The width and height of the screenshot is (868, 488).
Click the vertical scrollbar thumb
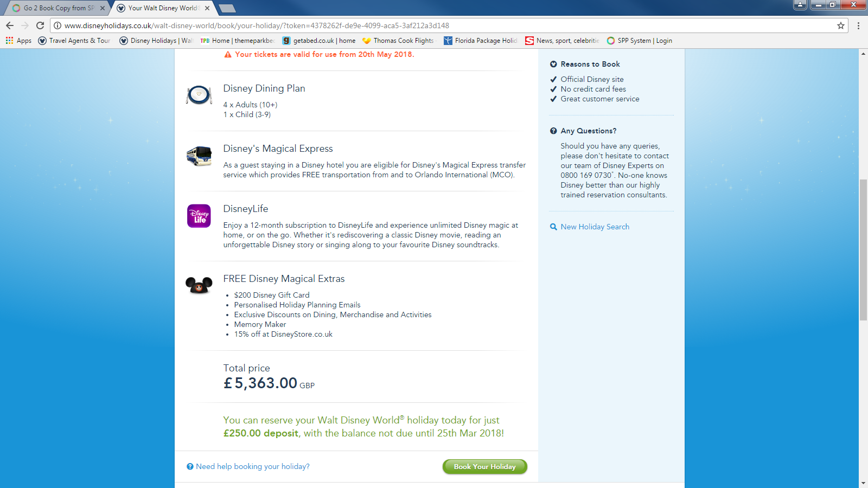click(863, 249)
